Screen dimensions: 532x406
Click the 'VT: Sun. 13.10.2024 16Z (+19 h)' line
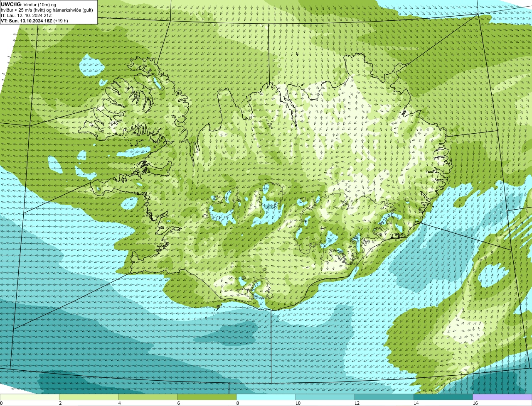point(34,20)
